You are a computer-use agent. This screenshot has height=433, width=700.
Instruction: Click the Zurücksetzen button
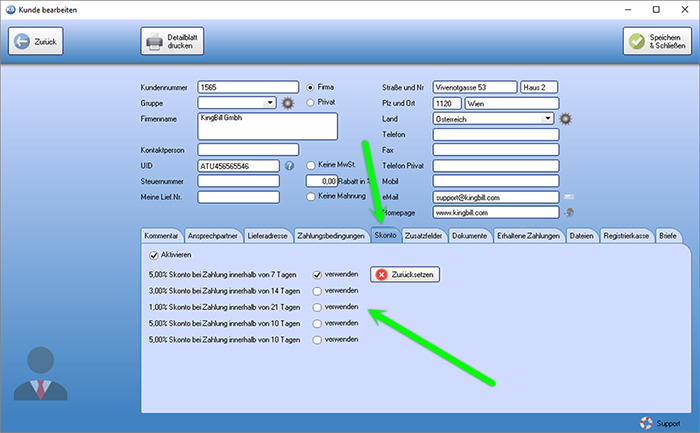tap(405, 275)
